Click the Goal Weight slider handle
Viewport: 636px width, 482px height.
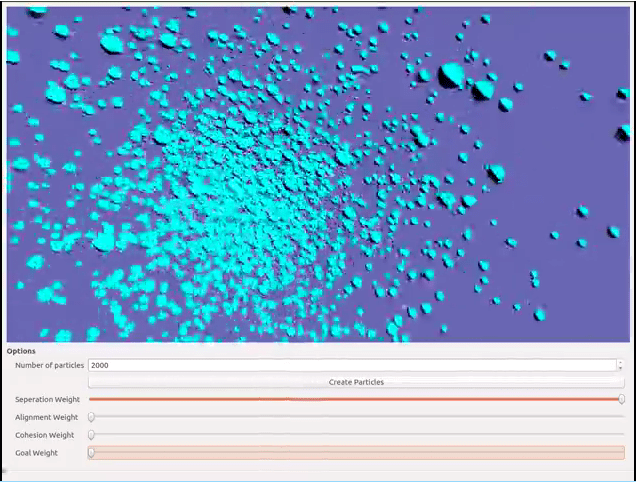tap(91, 453)
